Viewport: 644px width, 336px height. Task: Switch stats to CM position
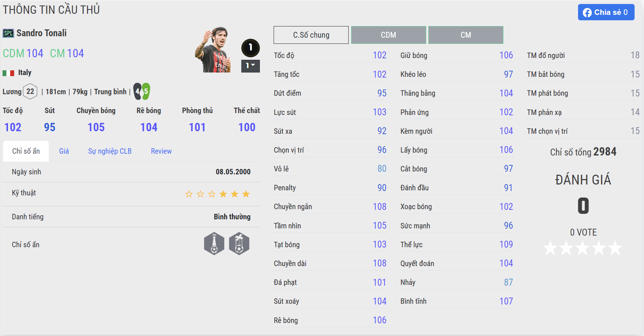point(466,35)
